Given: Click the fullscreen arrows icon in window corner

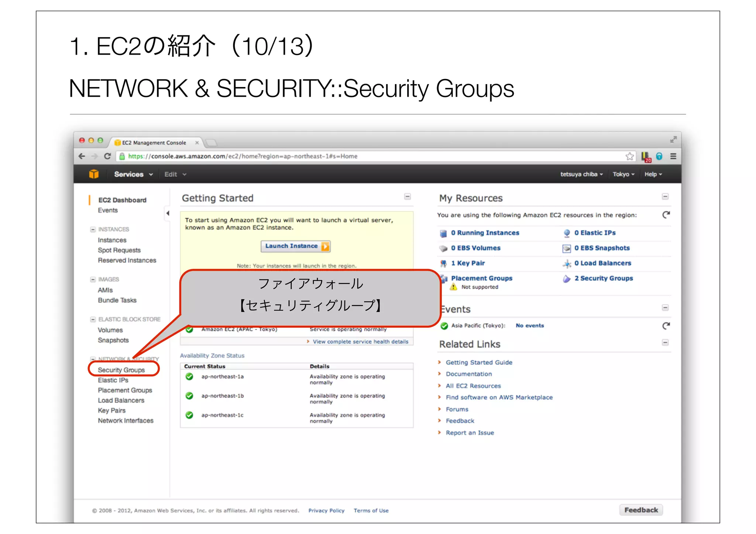Looking at the screenshot, I should pyautogui.click(x=673, y=139).
